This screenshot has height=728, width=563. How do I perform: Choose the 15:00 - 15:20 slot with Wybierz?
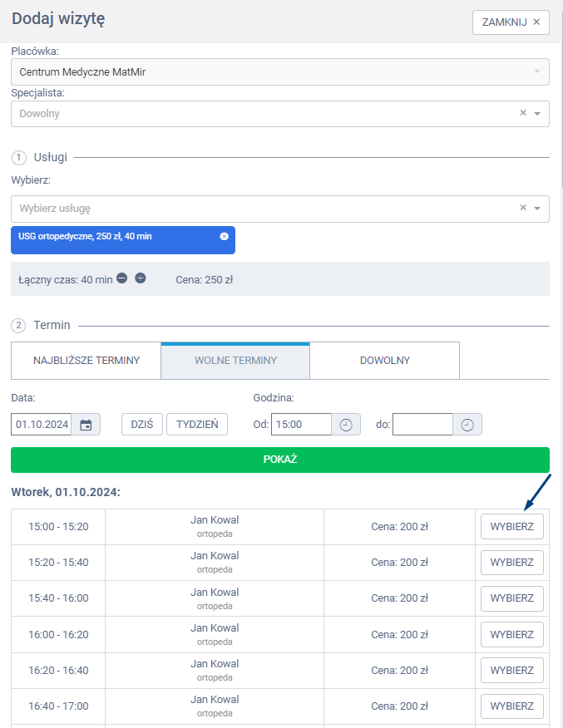tap(511, 527)
